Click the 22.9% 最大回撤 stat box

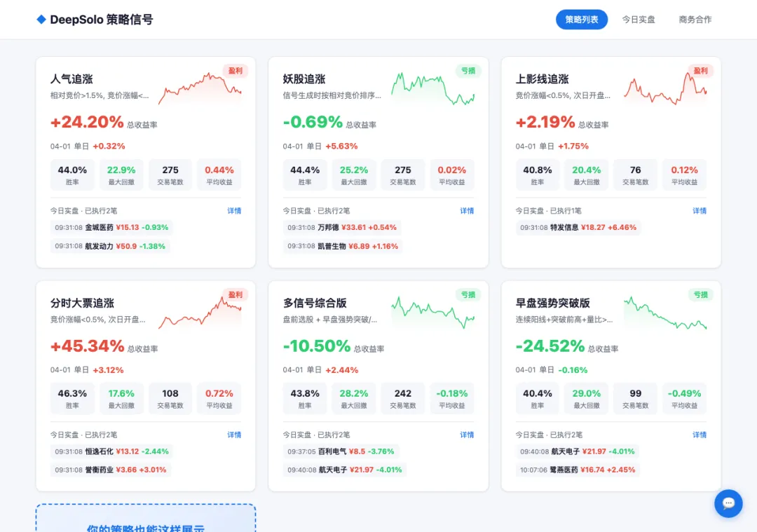click(x=121, y=175)
